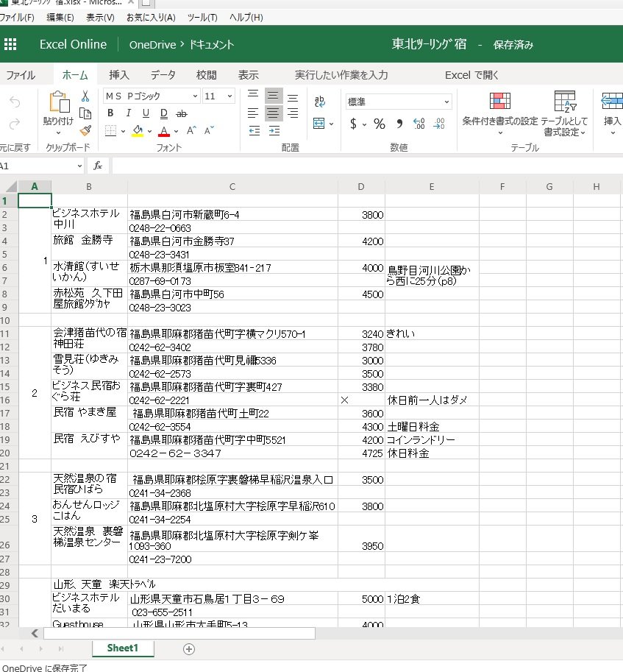Open the Borders dropdown arrow

(123, 131)
